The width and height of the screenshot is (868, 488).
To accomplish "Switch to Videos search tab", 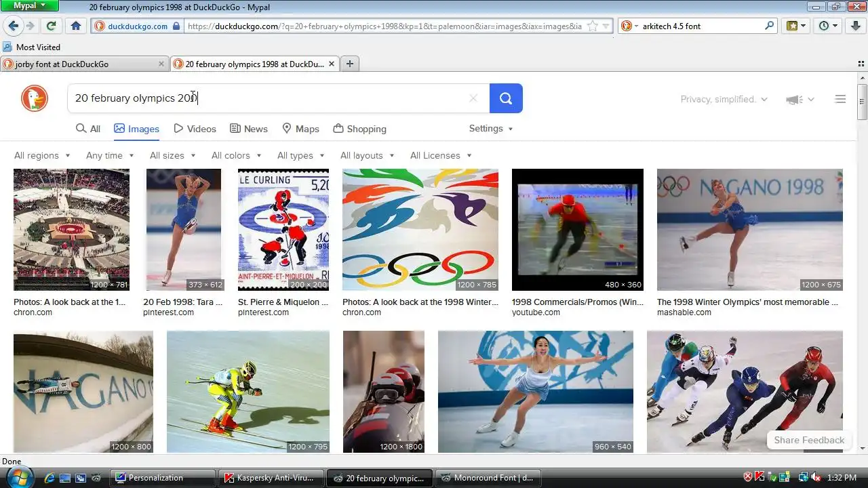I will [195, 129].
